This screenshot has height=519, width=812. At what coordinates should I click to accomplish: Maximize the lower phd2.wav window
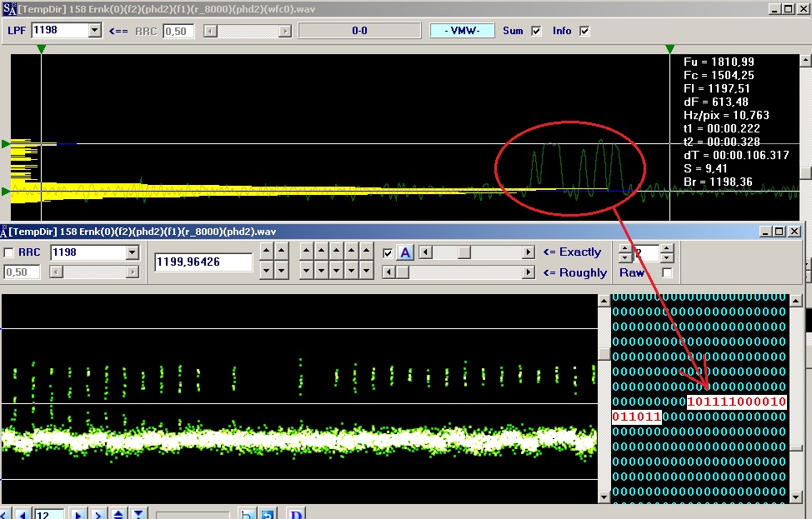coord(779,232)
